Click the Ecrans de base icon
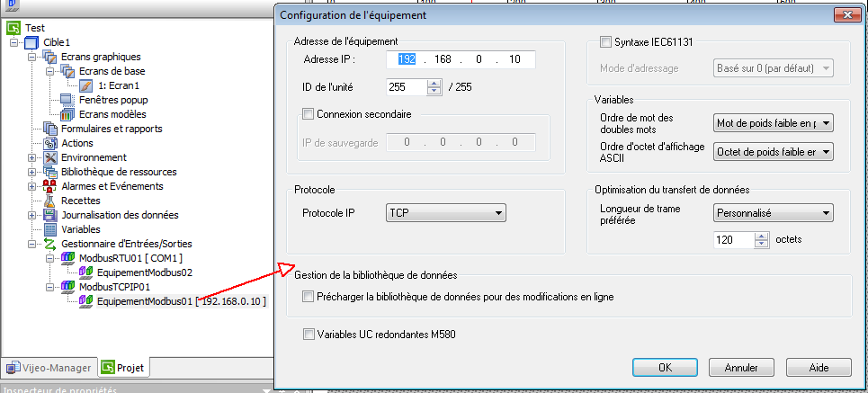The height and width of the screenshot is (393, 868). [68, 71]
